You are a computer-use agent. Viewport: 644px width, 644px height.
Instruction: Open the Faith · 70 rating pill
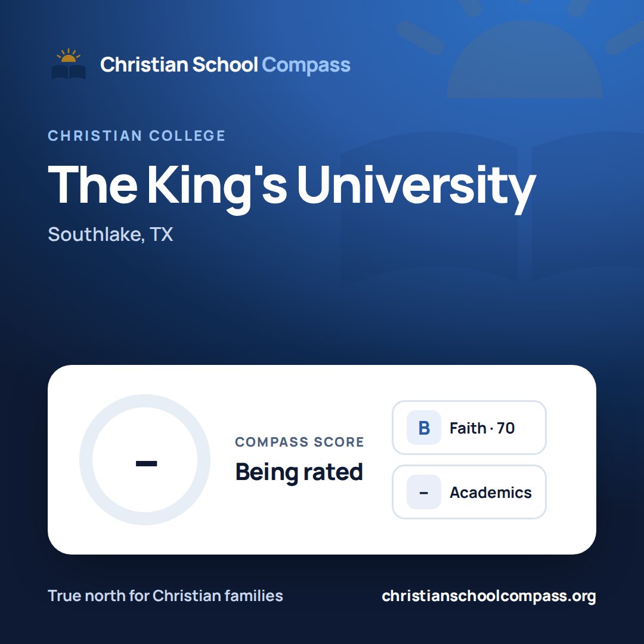(469, 428)
